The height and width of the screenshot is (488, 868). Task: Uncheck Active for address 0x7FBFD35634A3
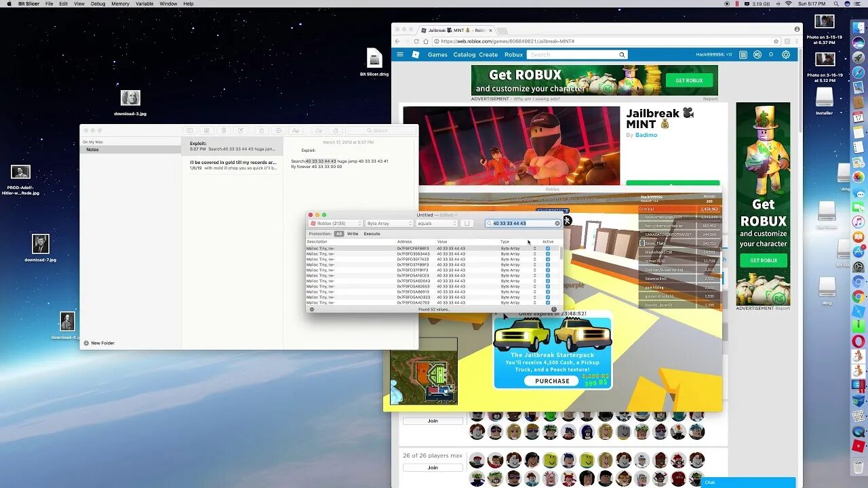pos(548,254)
